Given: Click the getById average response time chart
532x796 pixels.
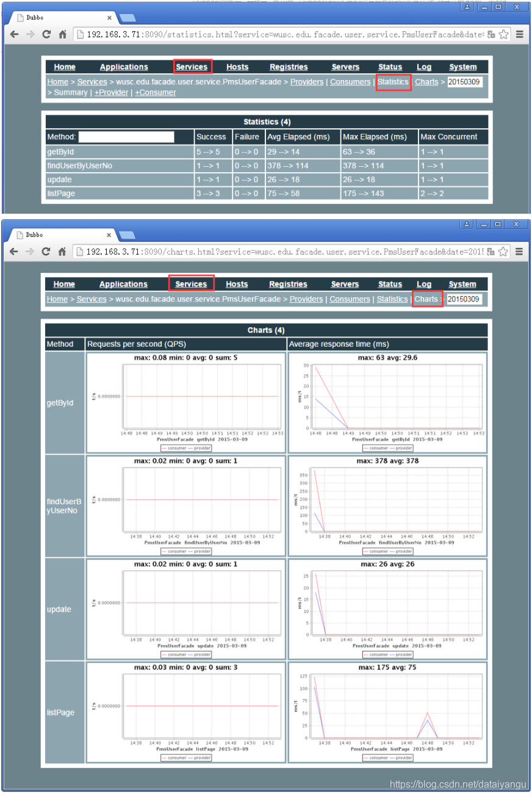Looking at the screenshot, I should [387, 403].
